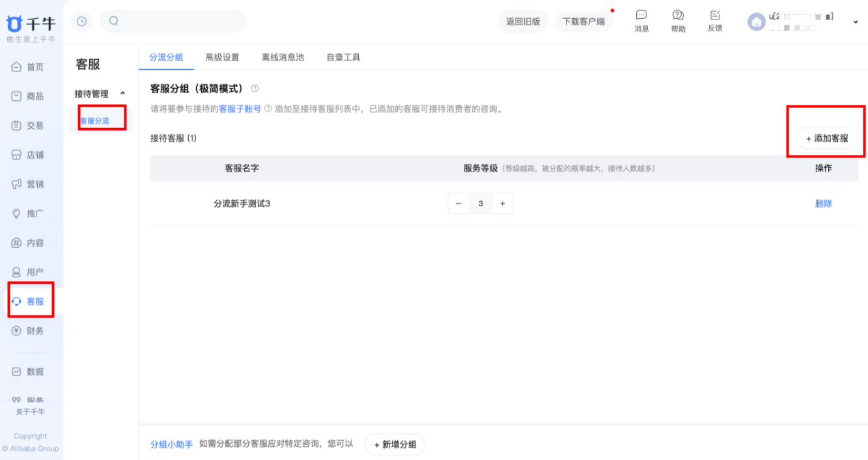Open 用户 in the sidebar

point(28,272)
